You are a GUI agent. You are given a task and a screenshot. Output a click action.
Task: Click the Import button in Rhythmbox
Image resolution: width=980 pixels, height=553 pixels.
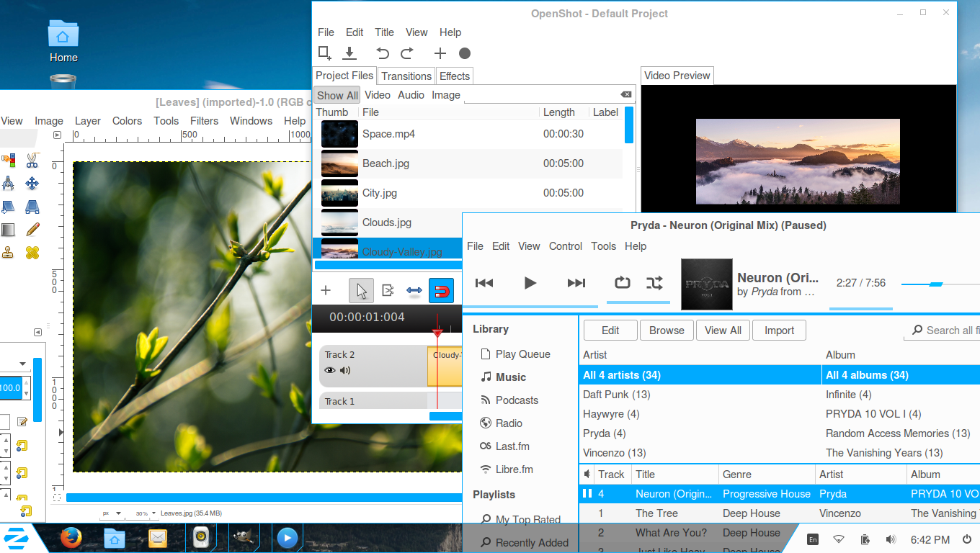779,331
